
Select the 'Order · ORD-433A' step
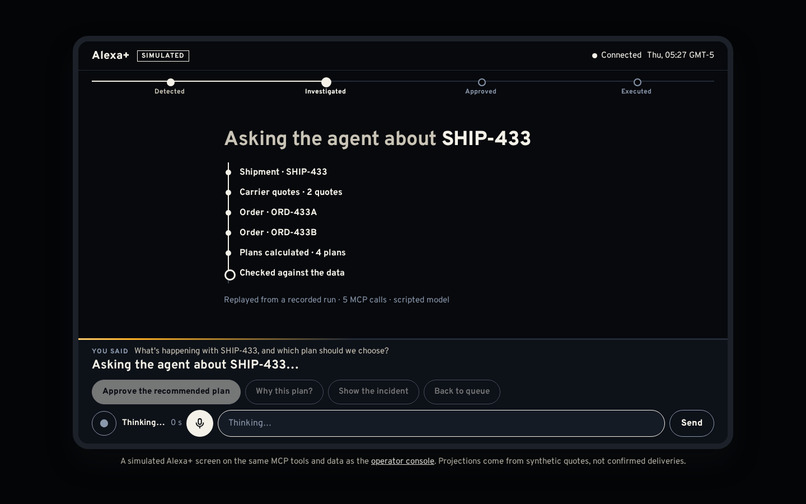coord(278,212)
